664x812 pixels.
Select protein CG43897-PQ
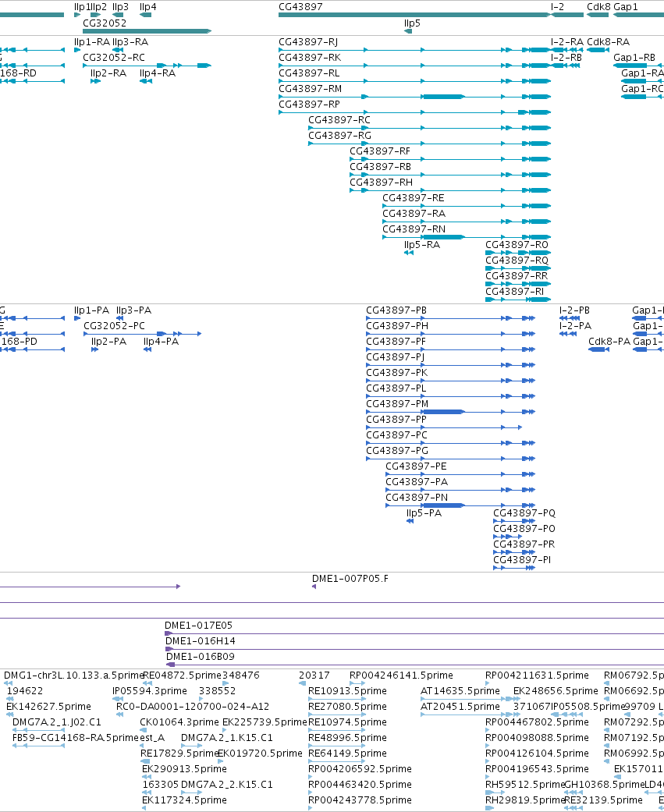coord(524,512)
